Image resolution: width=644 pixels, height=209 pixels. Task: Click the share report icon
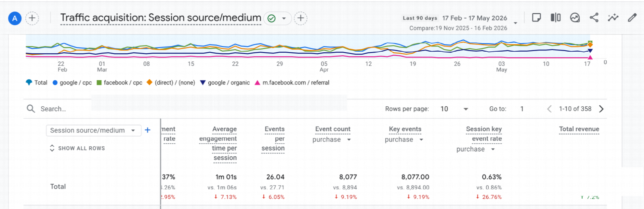[594, 17]
